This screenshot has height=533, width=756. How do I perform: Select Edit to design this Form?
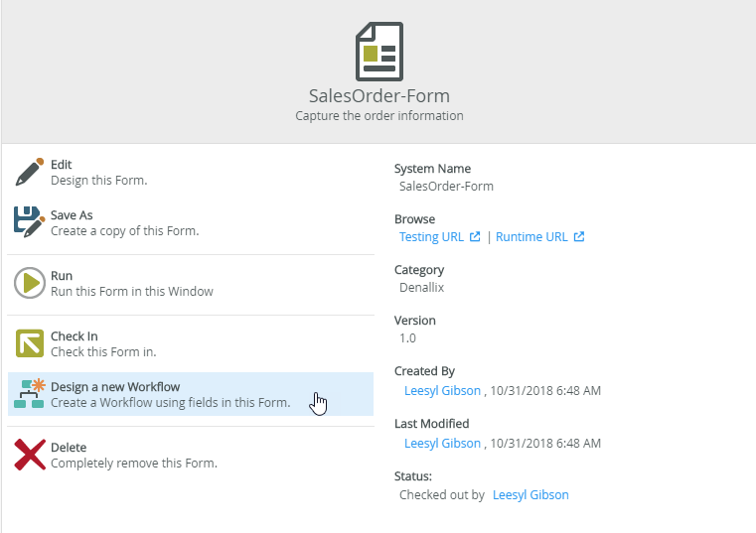(98, 173)
